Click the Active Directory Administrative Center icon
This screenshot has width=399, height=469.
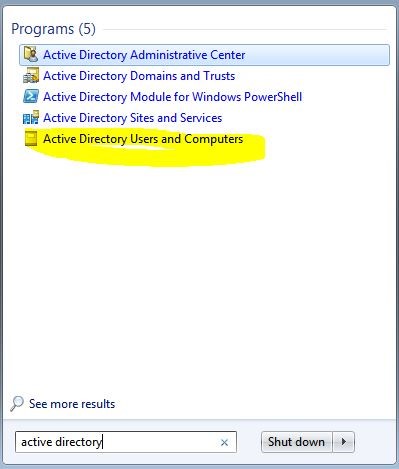(31, 55)
